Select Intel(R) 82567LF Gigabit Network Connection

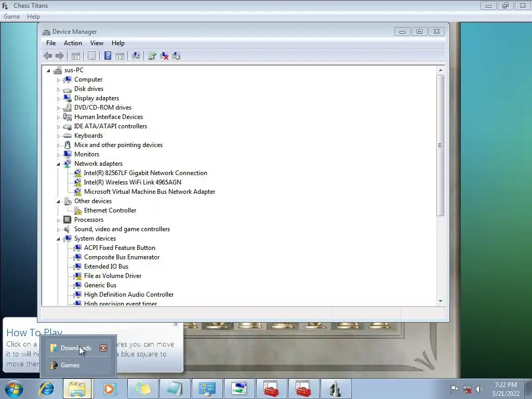[x=145, y=173]
